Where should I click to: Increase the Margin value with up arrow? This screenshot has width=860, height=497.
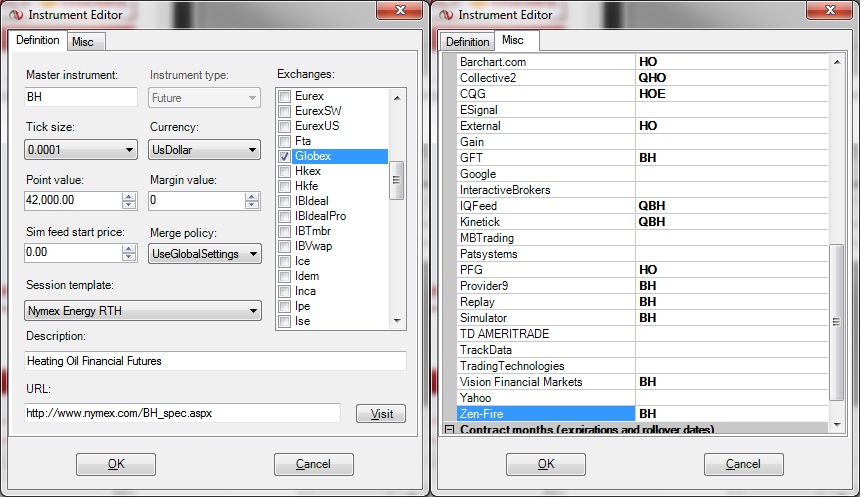click(x=252, y=196)
